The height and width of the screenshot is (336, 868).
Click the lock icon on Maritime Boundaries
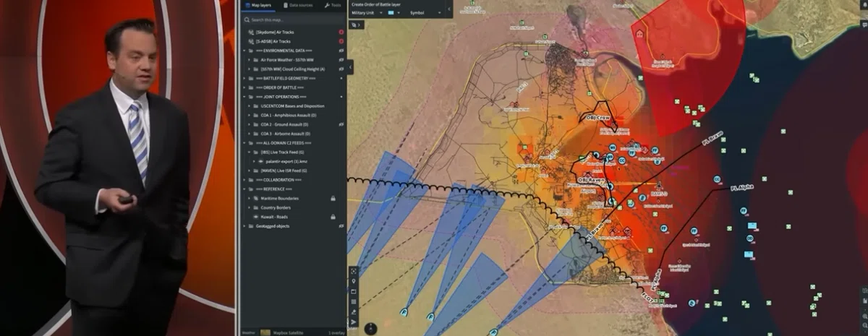click(333, 198)
